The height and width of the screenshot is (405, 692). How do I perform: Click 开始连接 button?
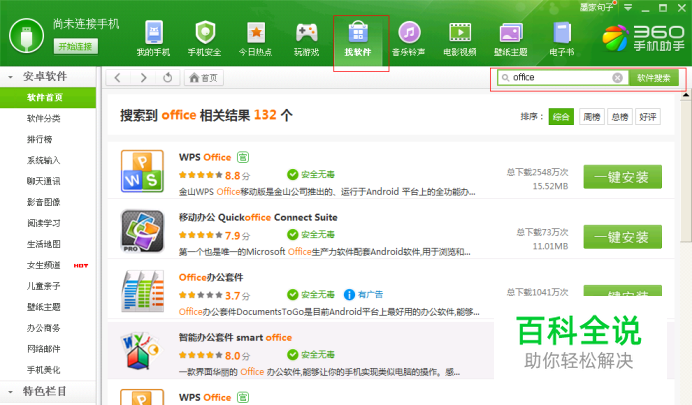click(75, 46)
